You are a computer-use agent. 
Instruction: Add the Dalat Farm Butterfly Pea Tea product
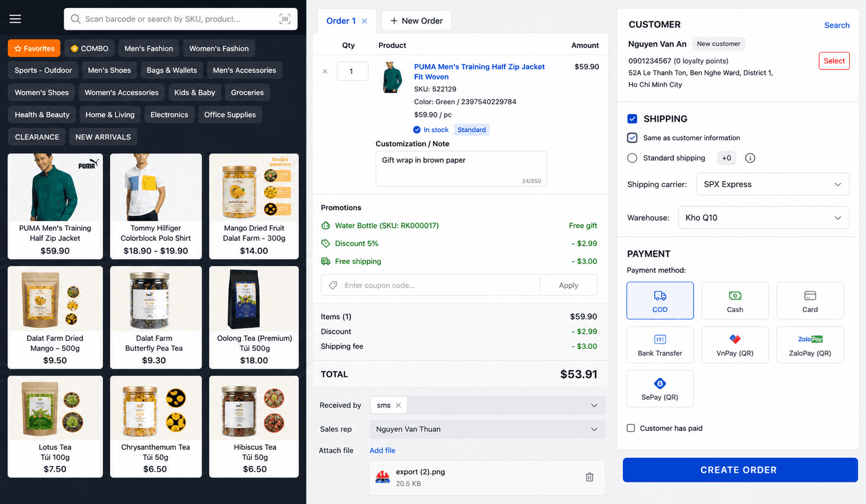coord(156,317)
